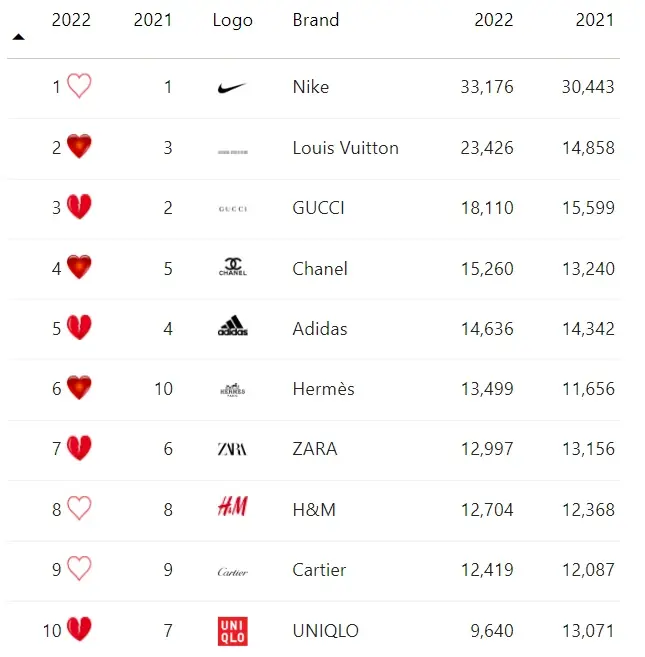Click the glowing red heart beside rank 2
Image resolution: width=645 pixels, height=657 pixels.
(79, 146)
